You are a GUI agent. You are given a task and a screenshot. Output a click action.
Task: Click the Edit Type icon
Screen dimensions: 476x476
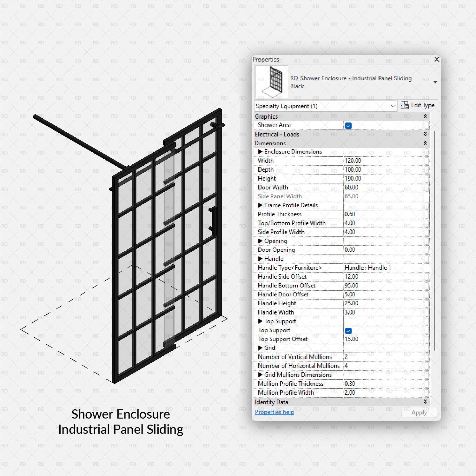tap(405, 105)
